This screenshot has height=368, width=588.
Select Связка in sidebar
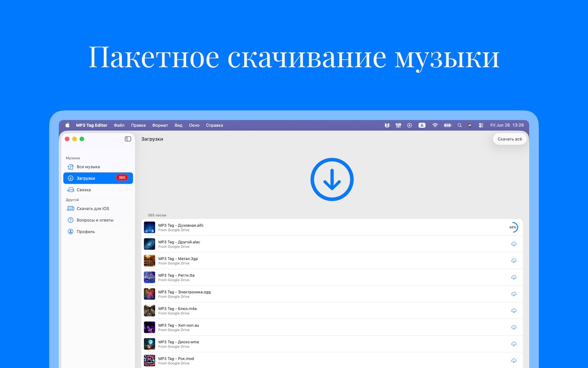[98, 190]
